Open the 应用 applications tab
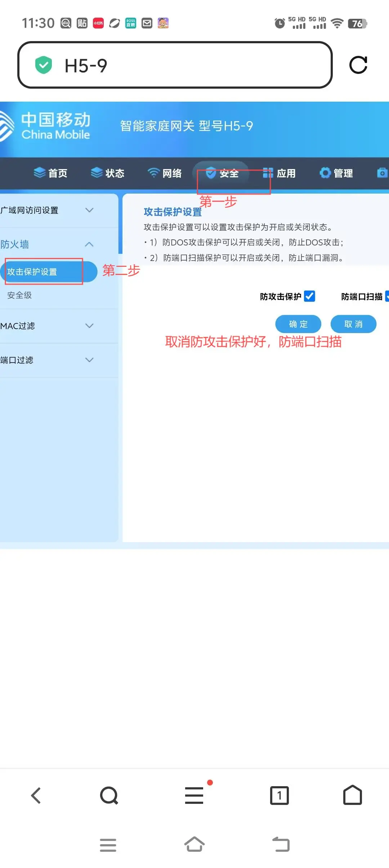This screenshot has width=389, height=868. point(279,173)
